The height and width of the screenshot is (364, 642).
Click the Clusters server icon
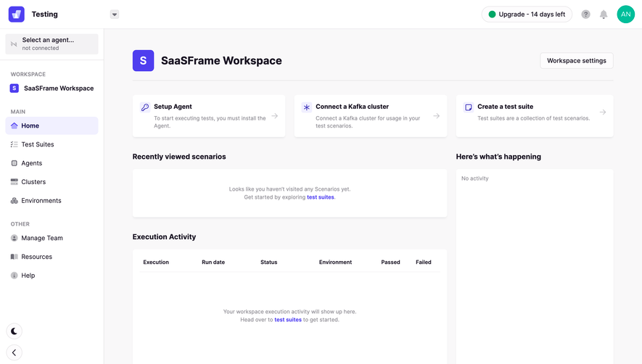(15, 182)
